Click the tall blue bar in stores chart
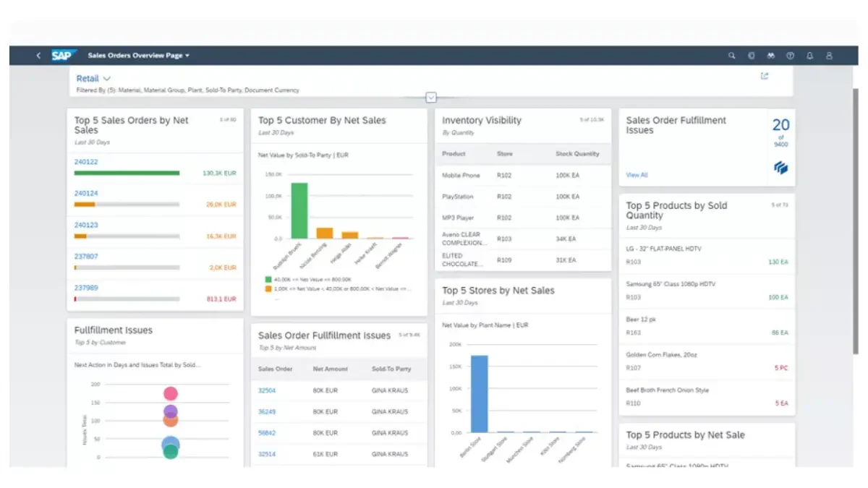Viewport: 868px width, 488px height. pos(479,394)
